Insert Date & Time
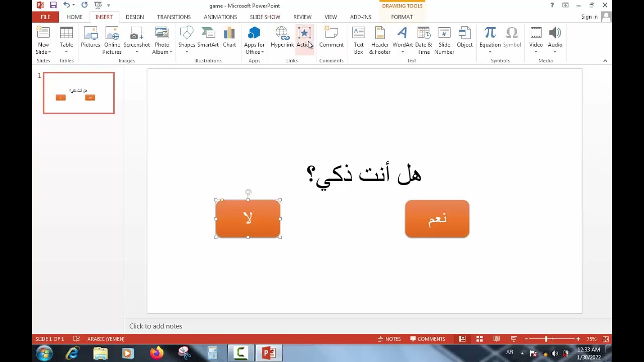The width and height of the screenshot is (644, 362). coord(424,41)
